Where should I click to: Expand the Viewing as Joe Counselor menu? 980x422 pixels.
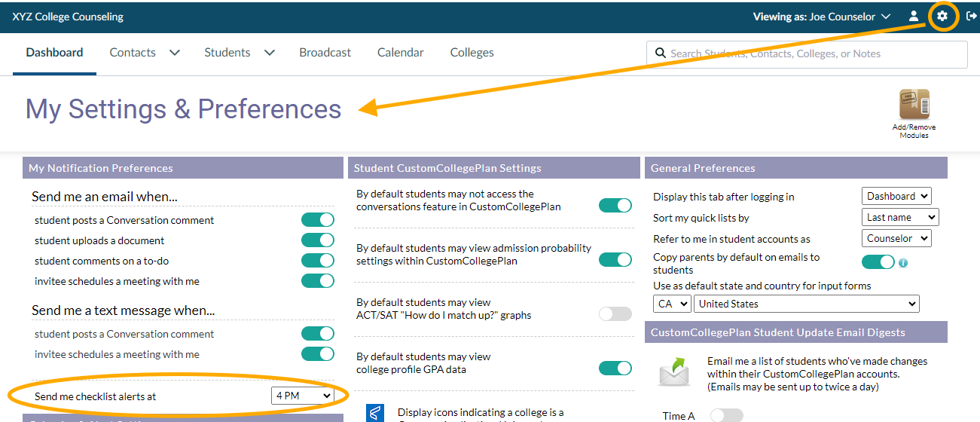click(821, 17)
